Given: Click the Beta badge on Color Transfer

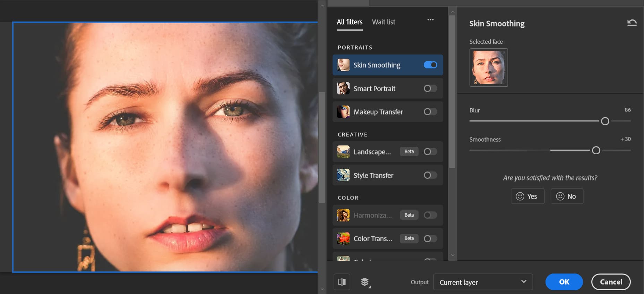Looking at the screenshot, I should click(x=409, y=238).
